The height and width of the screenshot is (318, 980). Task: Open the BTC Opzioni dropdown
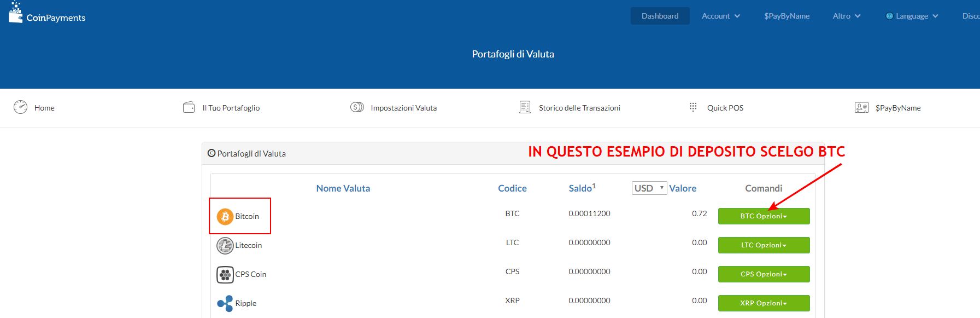click(x=764, y=216)
